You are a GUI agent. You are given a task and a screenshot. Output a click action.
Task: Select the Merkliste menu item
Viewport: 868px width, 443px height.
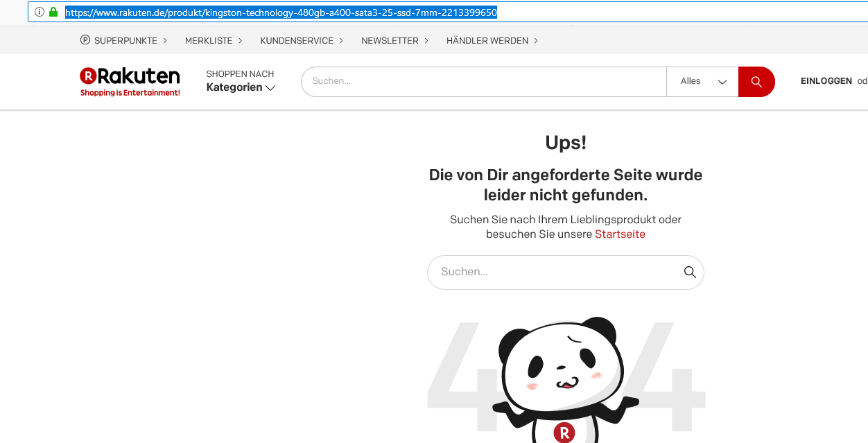209,40
